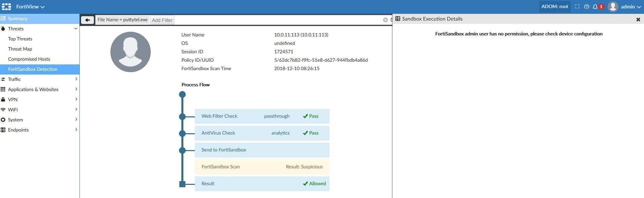Click the Send to FortiSandbox timeline node
644x198 pixels.
click(x=182, y=150)
